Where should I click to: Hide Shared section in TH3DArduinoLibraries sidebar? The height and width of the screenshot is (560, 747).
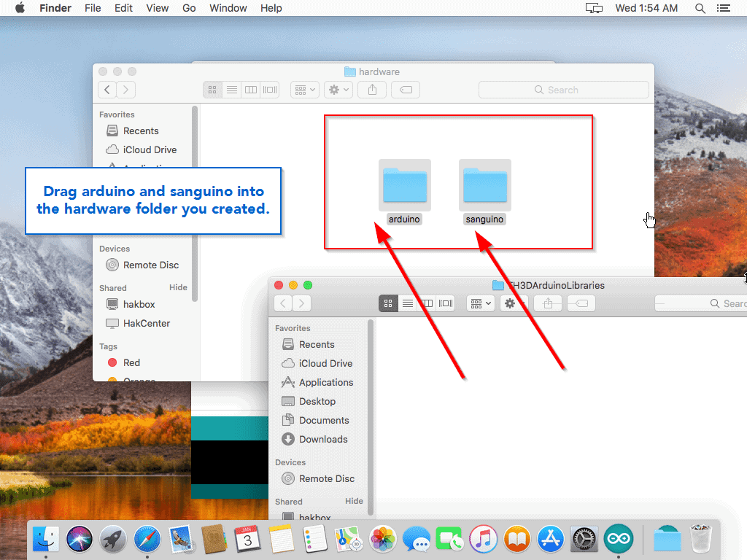[354, 501]
